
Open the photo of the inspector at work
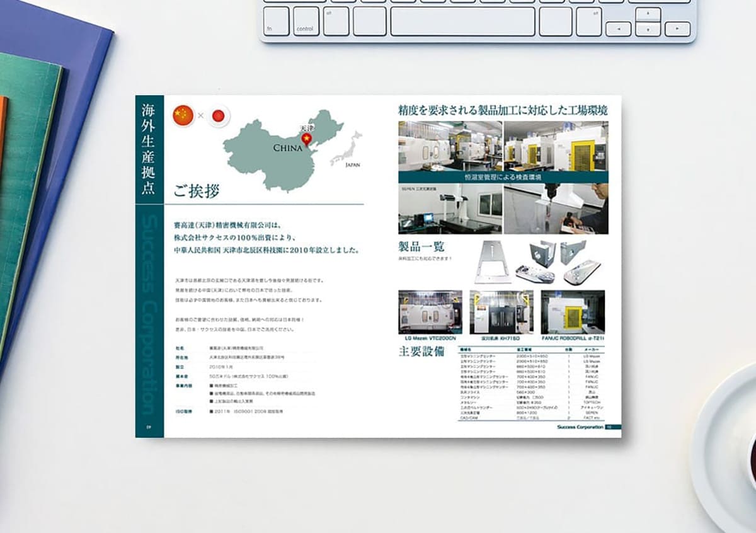pyautogui.click(x=556, y=209)
